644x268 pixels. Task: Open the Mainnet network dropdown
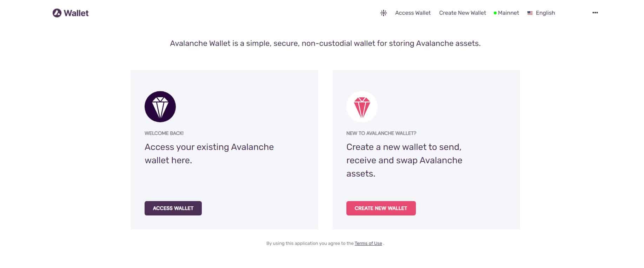(x=508, y=13)
